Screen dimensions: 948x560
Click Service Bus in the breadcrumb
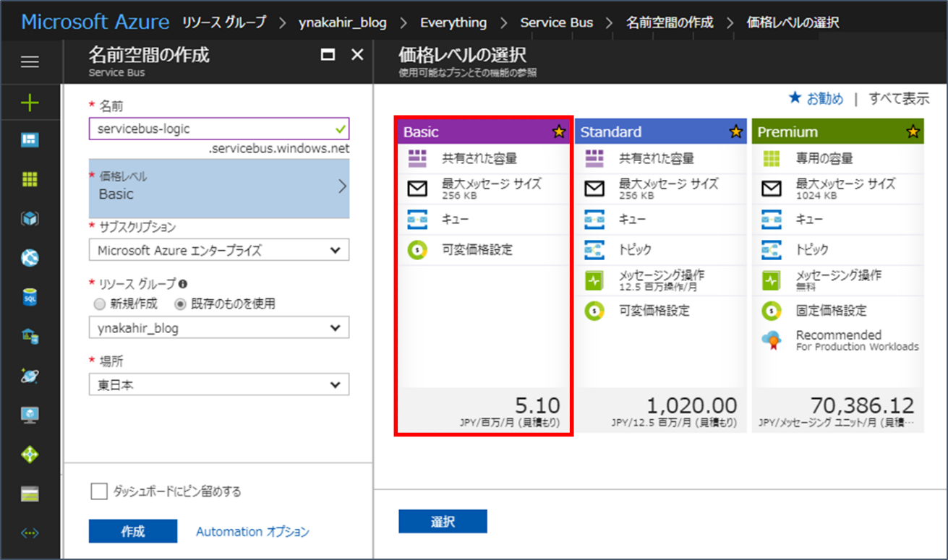[x=557, y=22]
